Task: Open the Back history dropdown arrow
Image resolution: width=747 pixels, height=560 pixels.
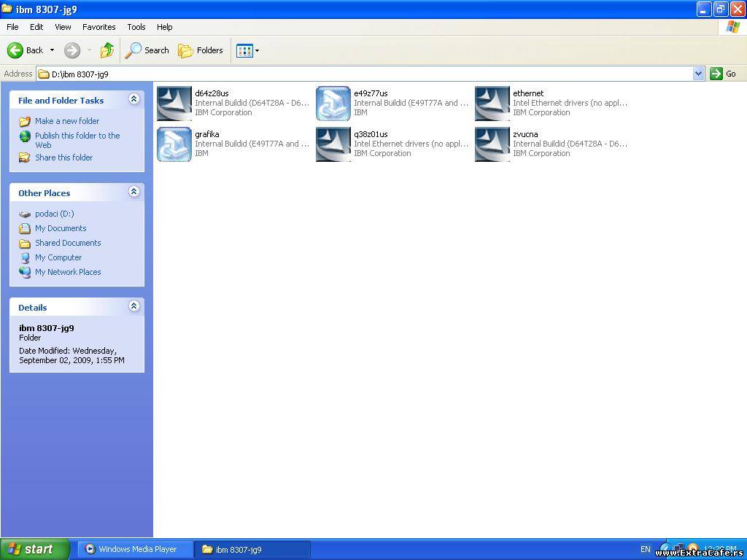Action: click(52, 50)
